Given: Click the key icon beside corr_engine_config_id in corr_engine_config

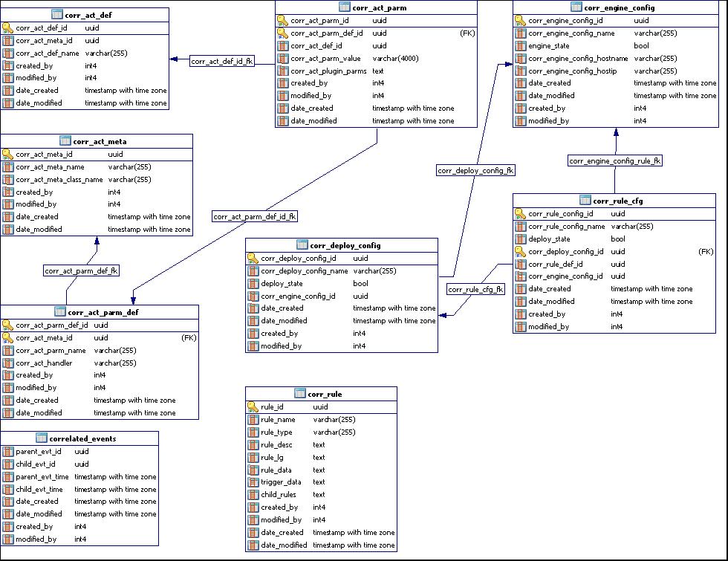Looking at the screenshot, I should (520, 21).
